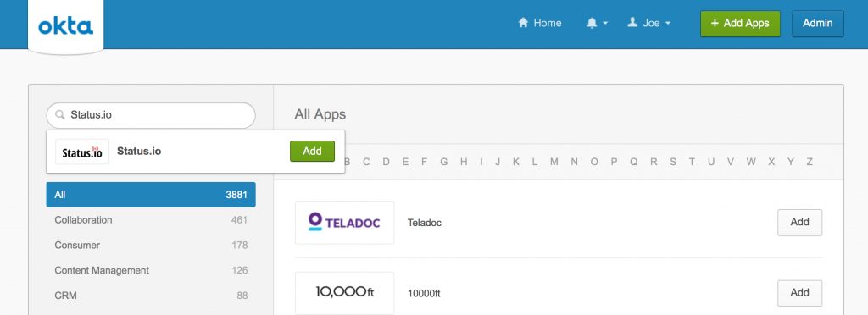Select the Collaboration category
This screenshot has height=315, width=868.
coord(151,220)
